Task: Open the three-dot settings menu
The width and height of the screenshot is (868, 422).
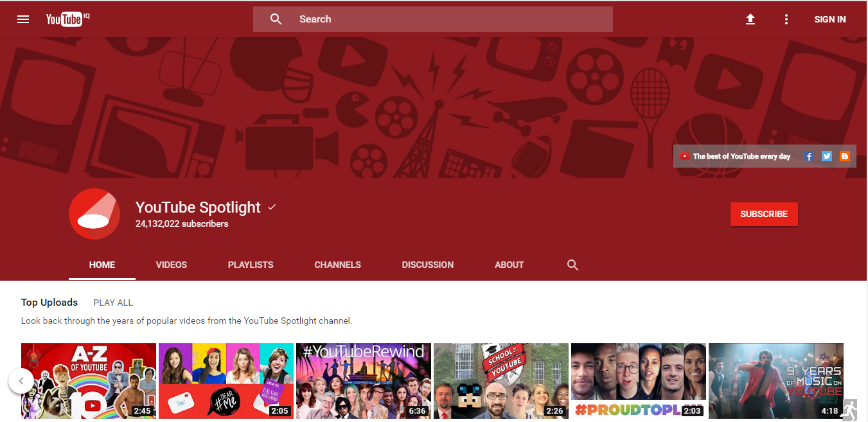Action: [786, 19]
